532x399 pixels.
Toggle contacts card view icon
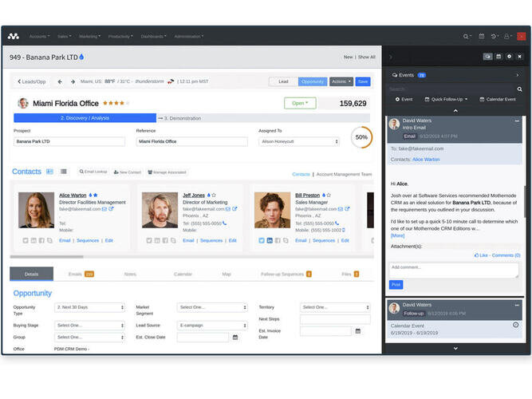pos(49,172)
